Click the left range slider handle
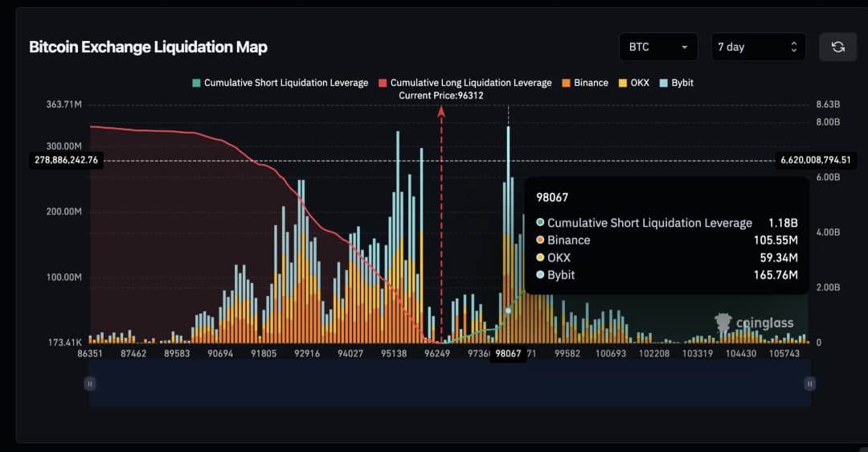Viewport: 868px width, 452px height. [x=90, y=384]
